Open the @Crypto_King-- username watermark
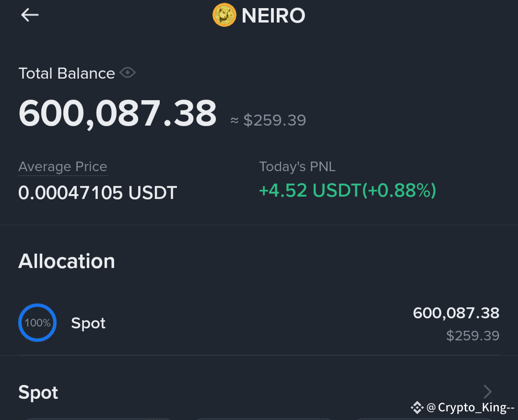The height and width of the screenshot is (420, 518). [471, 408]
